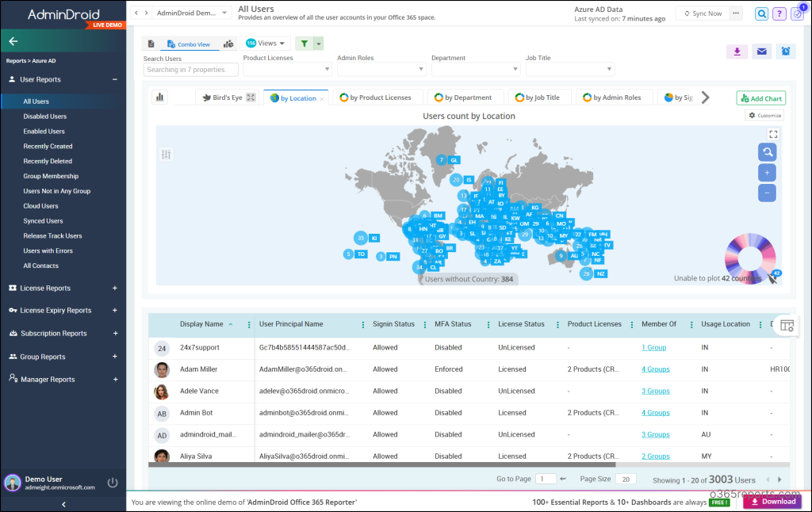Collapse the User Reports section

[114, 79]
